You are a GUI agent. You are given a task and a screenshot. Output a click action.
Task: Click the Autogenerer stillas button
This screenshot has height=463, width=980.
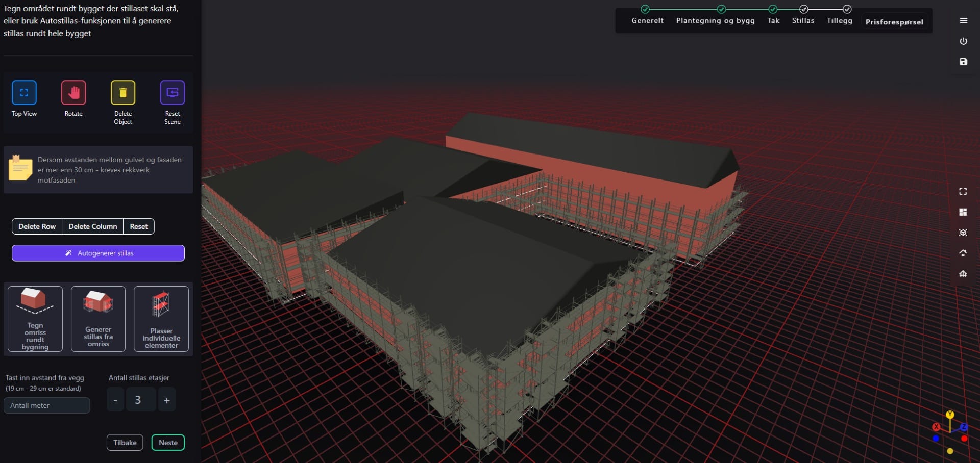(x=98, y=253)
